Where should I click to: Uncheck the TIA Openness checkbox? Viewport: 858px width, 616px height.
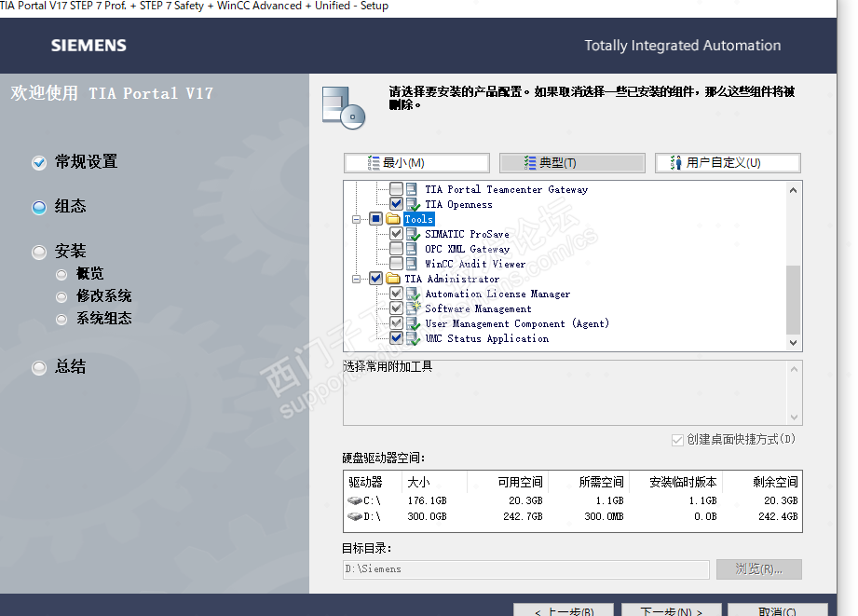[396, 204]
